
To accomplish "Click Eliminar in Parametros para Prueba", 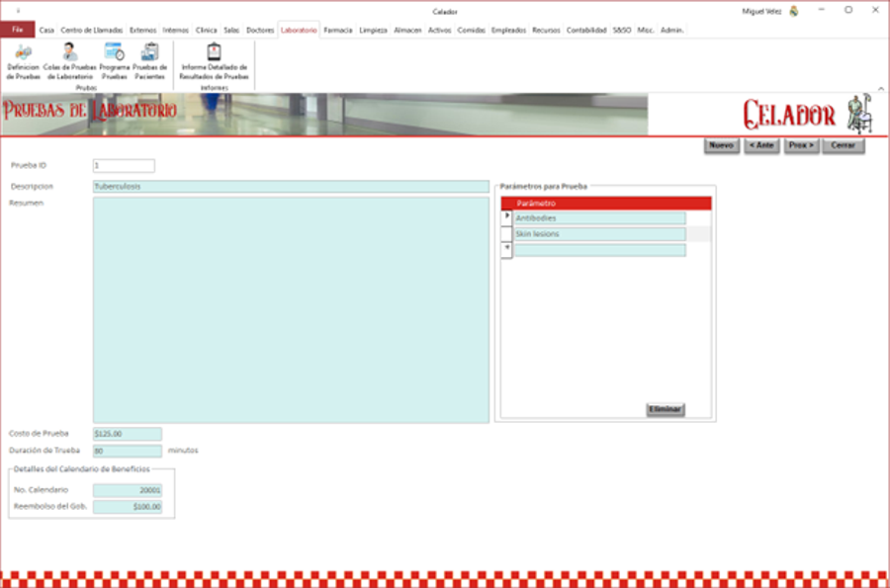I will click(665, 407).
